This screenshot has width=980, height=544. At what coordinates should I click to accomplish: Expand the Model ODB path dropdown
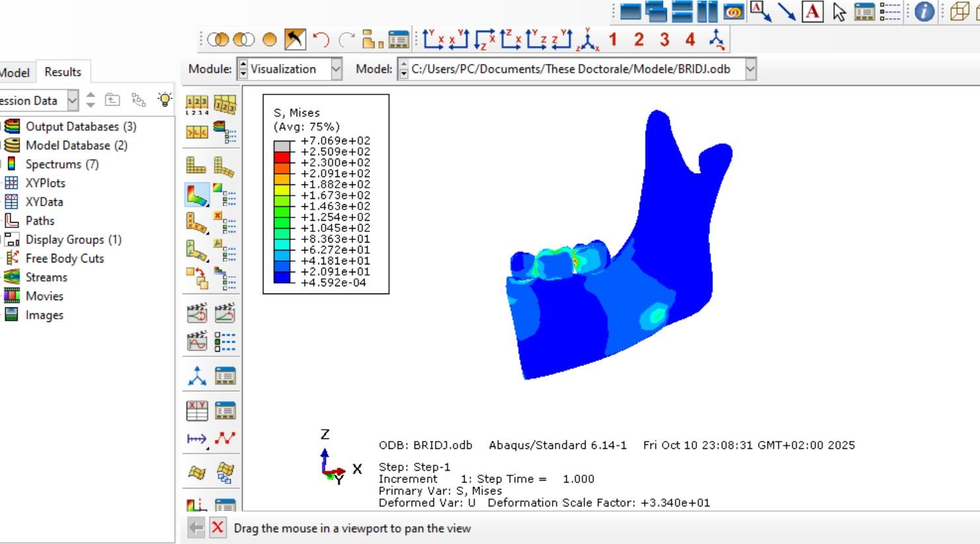(750, 69)
